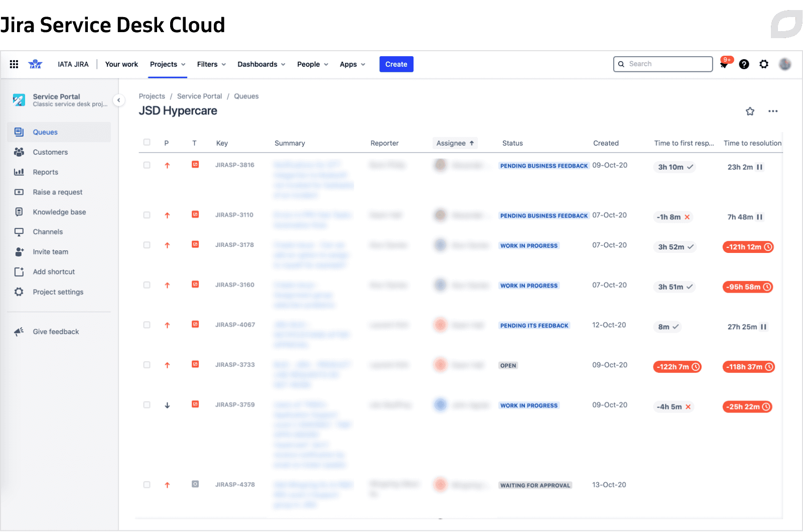Click the IATA logo icon
Screen dimensions: 803x532
click(35, 64)
